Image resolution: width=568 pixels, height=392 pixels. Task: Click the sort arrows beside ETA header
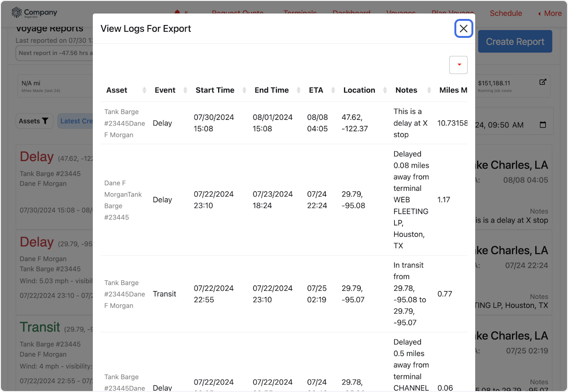coord(333,90)
